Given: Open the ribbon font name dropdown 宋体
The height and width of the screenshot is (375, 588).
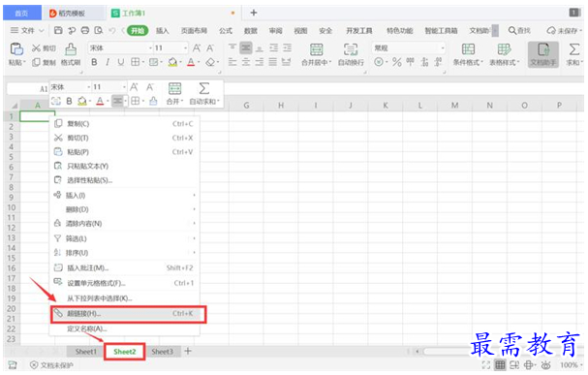Looking at the screenshot, I should click(x=120, y=48).
